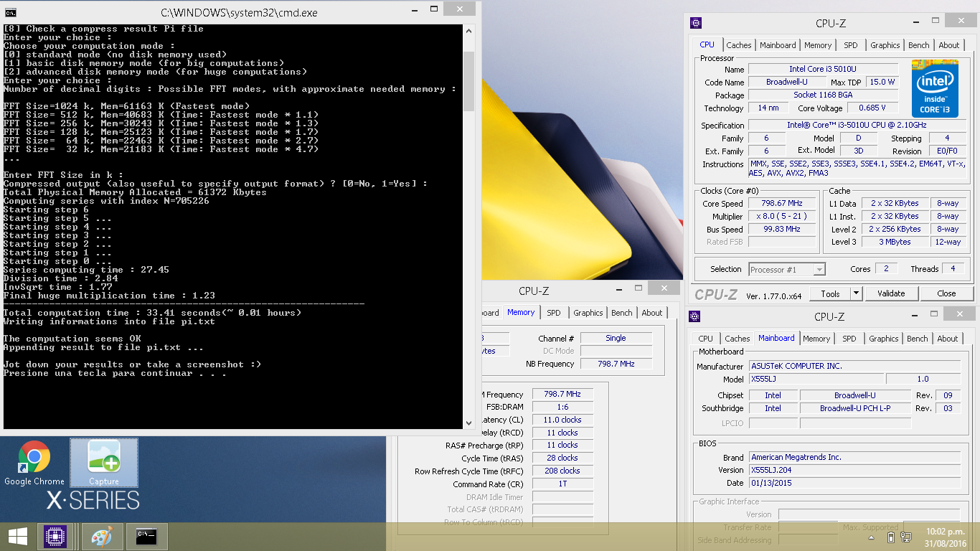
Task: Open the Mainboard tab in top CPU-Z window
Action: pyautogui.click(x=778, y=45)
